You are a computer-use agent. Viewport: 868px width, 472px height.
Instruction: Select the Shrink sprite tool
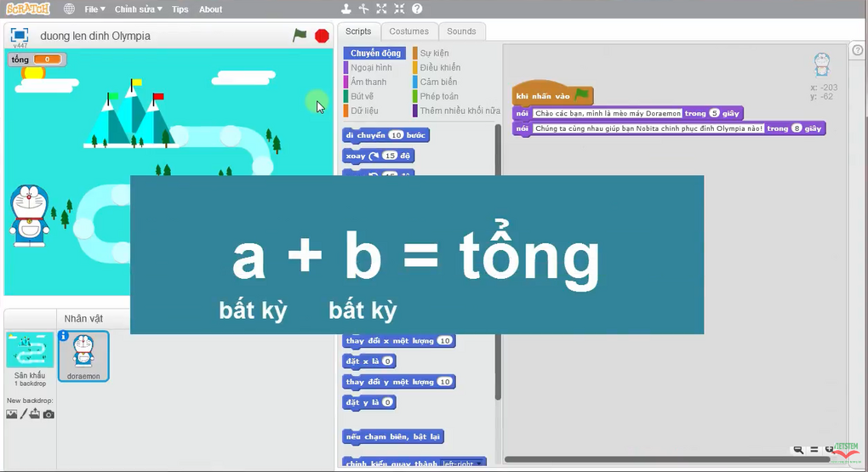coord(399,9)
